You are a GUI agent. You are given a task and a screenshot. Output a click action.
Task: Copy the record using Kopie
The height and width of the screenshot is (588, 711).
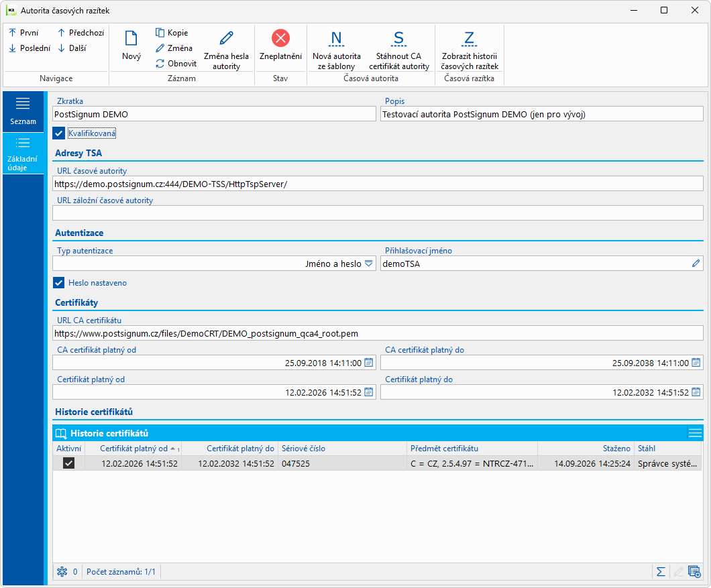172,33
